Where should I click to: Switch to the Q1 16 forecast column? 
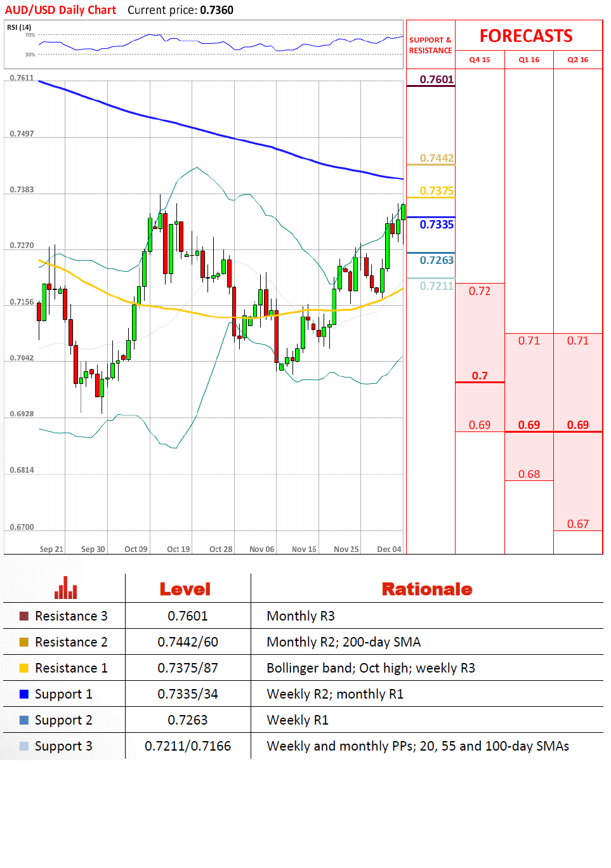(x=529, y=60)
